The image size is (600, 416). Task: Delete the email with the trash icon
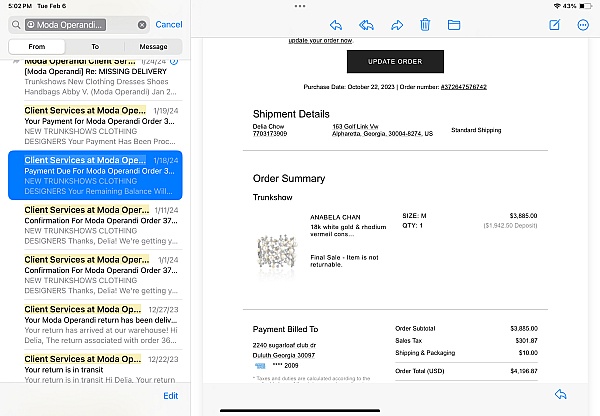(x=425, y=24)
